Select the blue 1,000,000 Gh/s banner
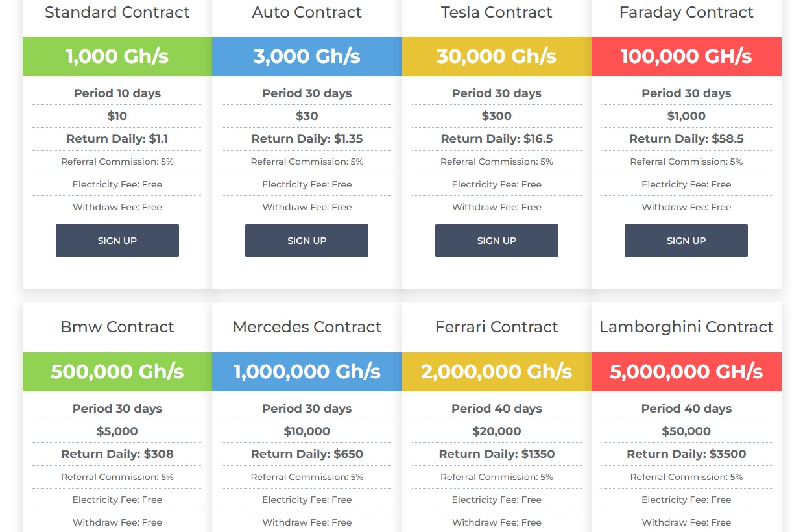This screenshot has height=532, width=803. click(x=307, y=372)
